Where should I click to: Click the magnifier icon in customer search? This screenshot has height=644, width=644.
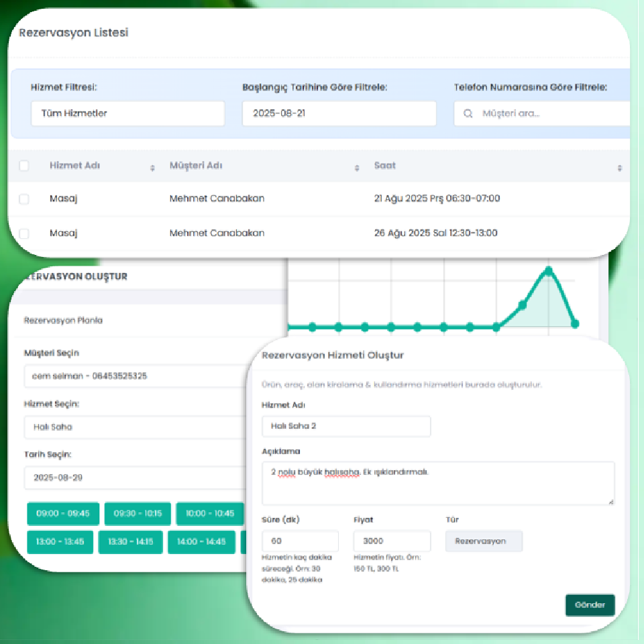coord(468,114)
